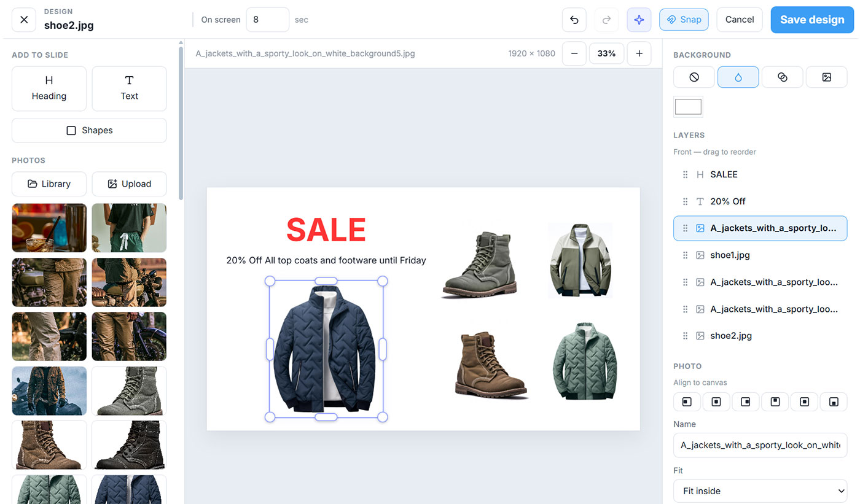Image resolution: width=860 pixels, height=504 pixels.
Task: Select the 20% Off text layer
Action: (760, 201)
